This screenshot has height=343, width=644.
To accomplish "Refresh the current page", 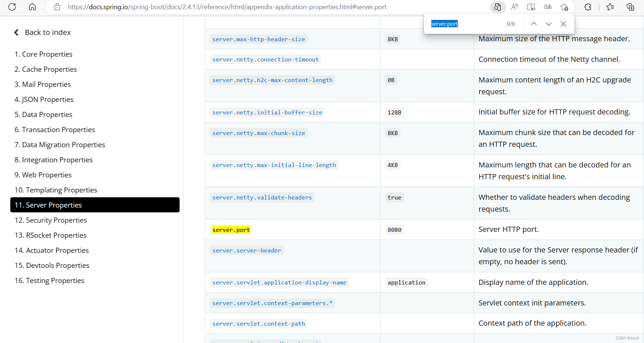I will (x=12, y=7).
